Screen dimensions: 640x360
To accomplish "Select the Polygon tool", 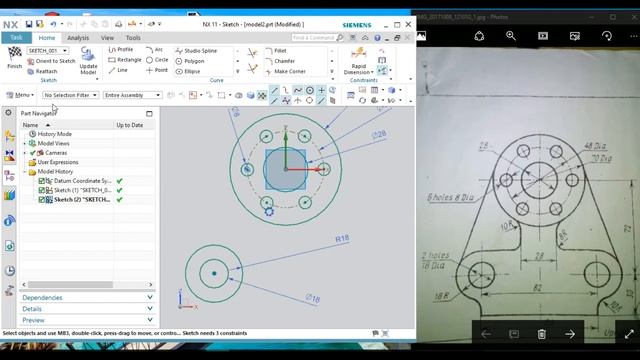I will coord(190,61).
